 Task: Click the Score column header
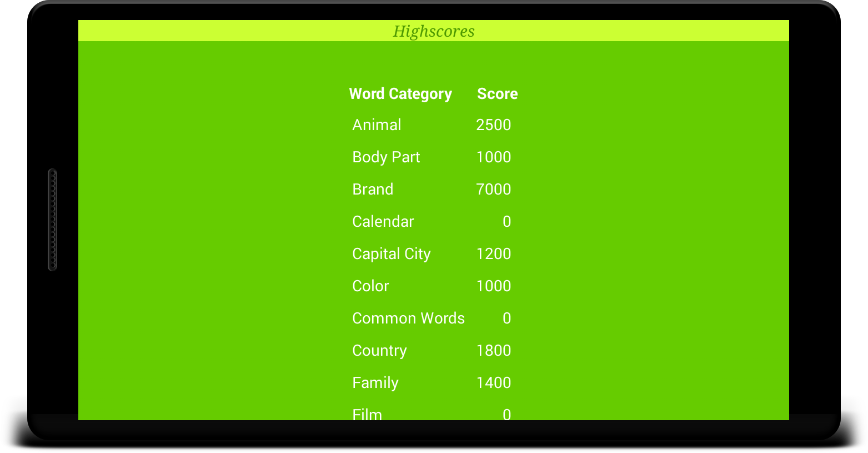pos(497,94)
